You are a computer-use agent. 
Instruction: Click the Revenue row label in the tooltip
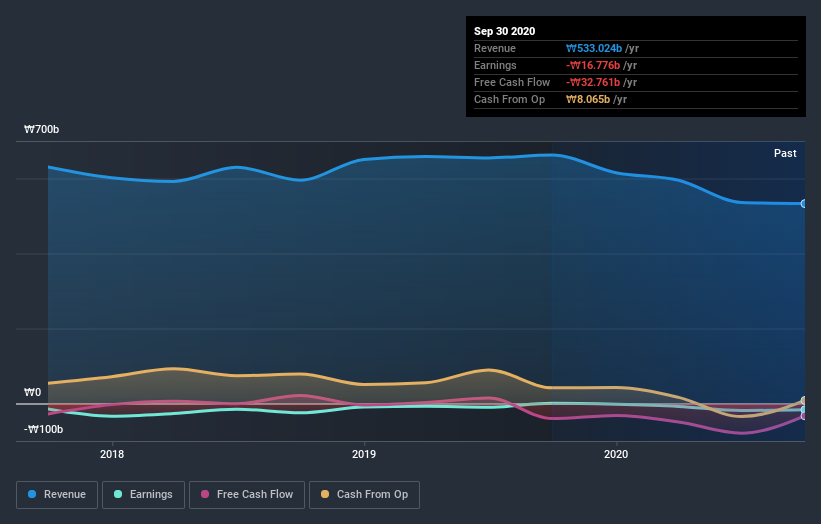(x=495, y=49)
